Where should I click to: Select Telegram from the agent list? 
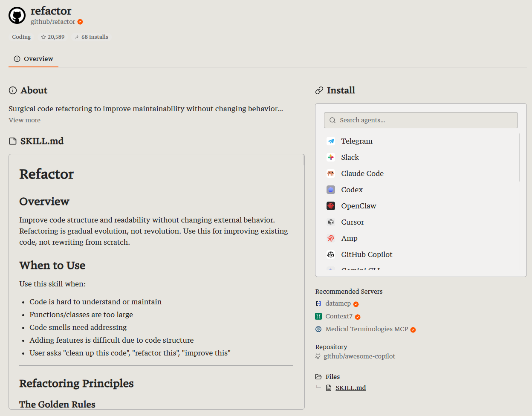(357, 141)
